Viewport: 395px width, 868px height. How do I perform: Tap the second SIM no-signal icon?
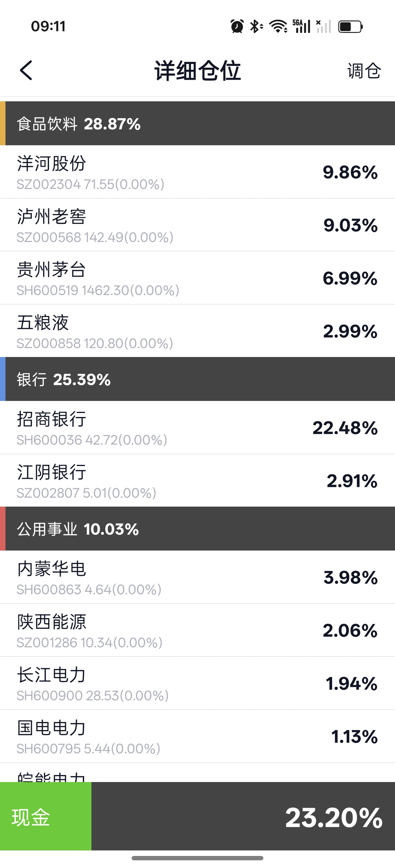324,26
